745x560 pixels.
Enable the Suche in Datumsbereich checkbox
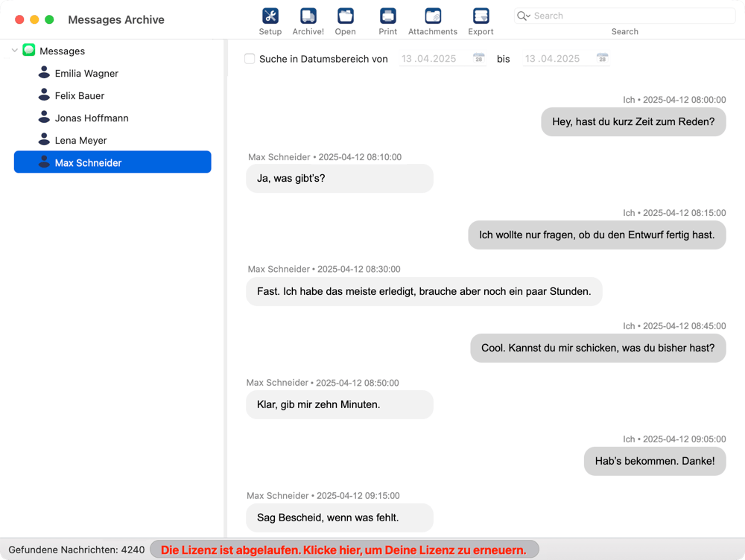(x=250, y=59)
